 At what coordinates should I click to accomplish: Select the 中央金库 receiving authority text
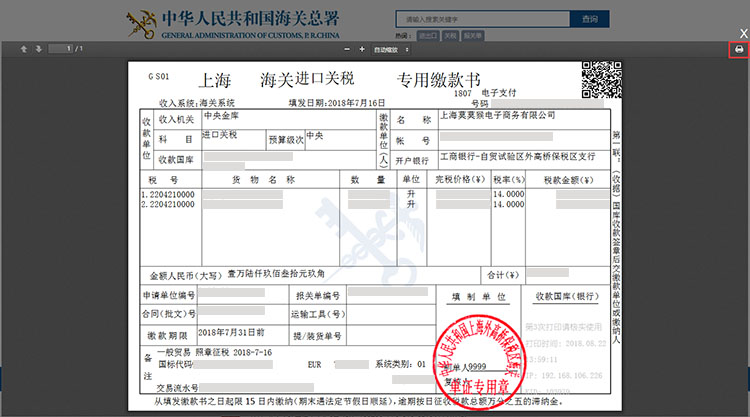(221, 116)
